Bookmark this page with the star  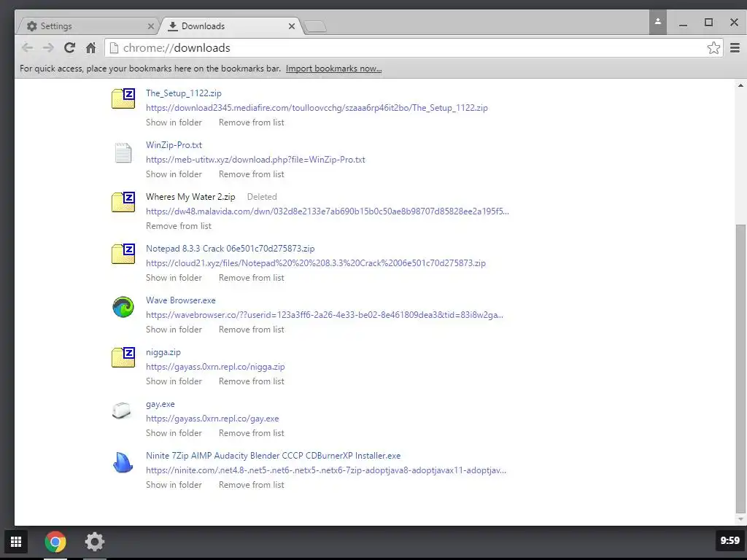(x=713, y=47)
